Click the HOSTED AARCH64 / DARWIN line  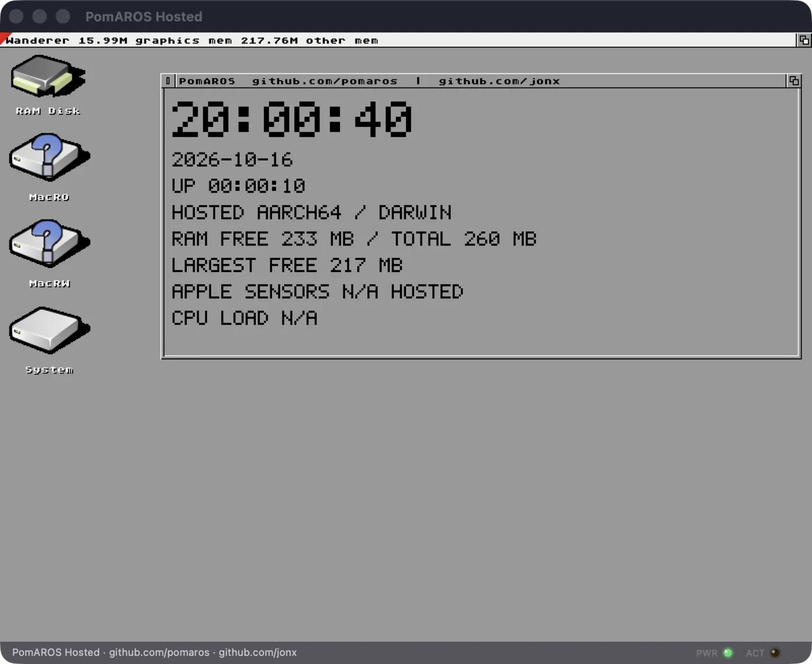pyautogui.click(x=311, y=212)
